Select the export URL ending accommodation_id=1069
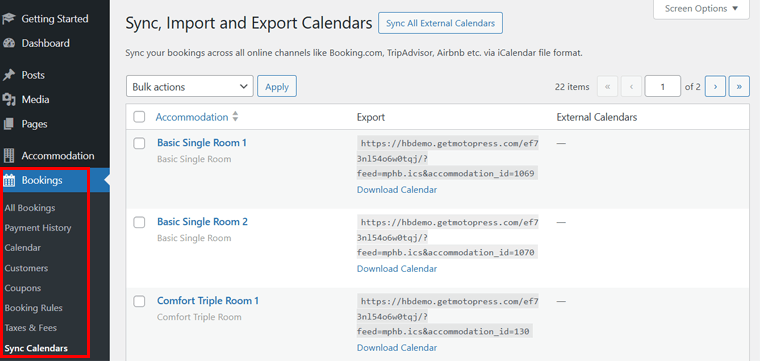The width and height of the screenshot is (760, 361). point(448,158)
